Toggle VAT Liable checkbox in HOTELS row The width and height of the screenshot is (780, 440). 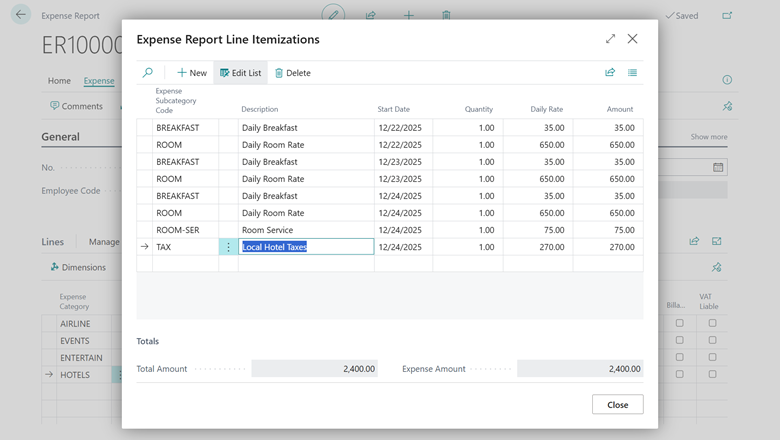coord(712,374)
